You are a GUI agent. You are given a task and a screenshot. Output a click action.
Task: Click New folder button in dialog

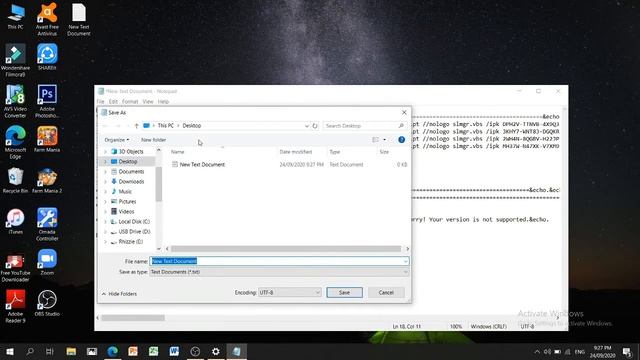coord(153,140)
